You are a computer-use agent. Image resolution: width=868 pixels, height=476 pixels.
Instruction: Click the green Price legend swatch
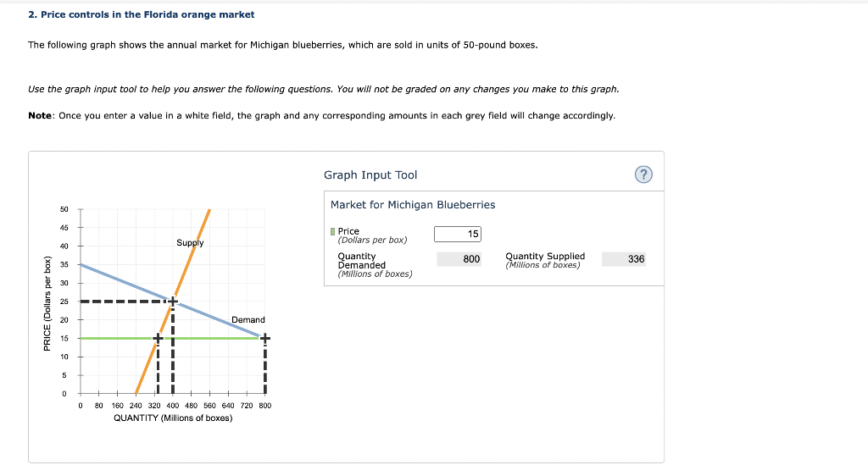pyautogui.click(x=332, y=231)
